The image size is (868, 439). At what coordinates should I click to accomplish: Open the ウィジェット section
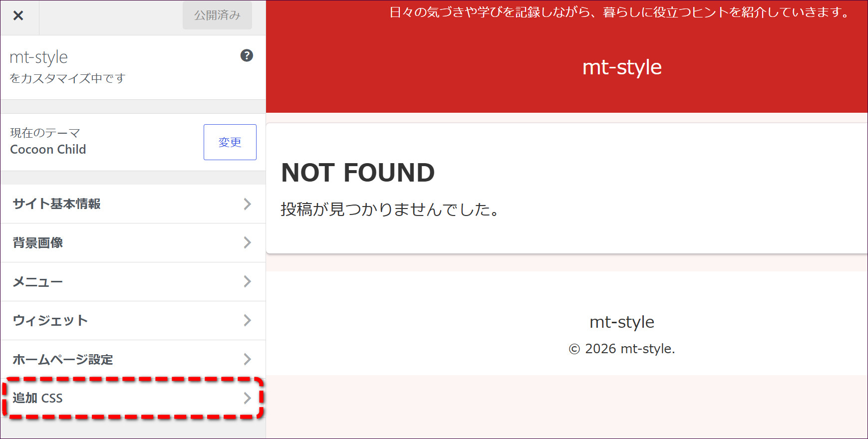point(133,321)
